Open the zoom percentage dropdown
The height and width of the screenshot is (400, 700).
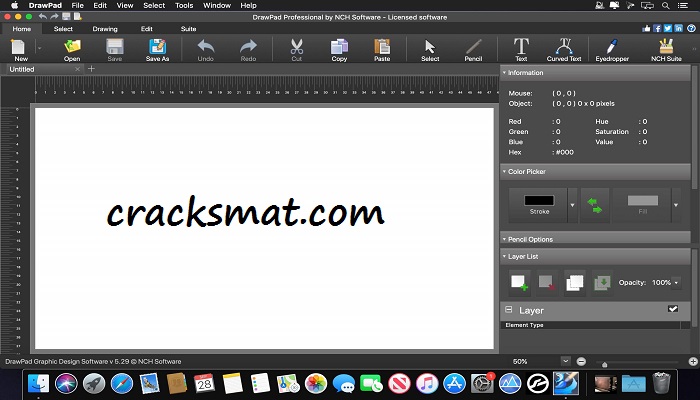(566, 361)
